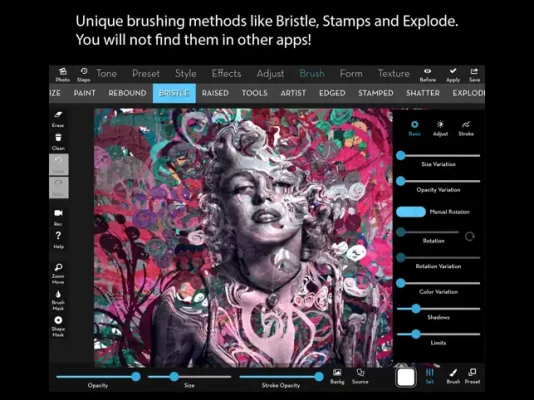
Task: Open the Photo icon in top bar
Action: click(x=63, y=75)
